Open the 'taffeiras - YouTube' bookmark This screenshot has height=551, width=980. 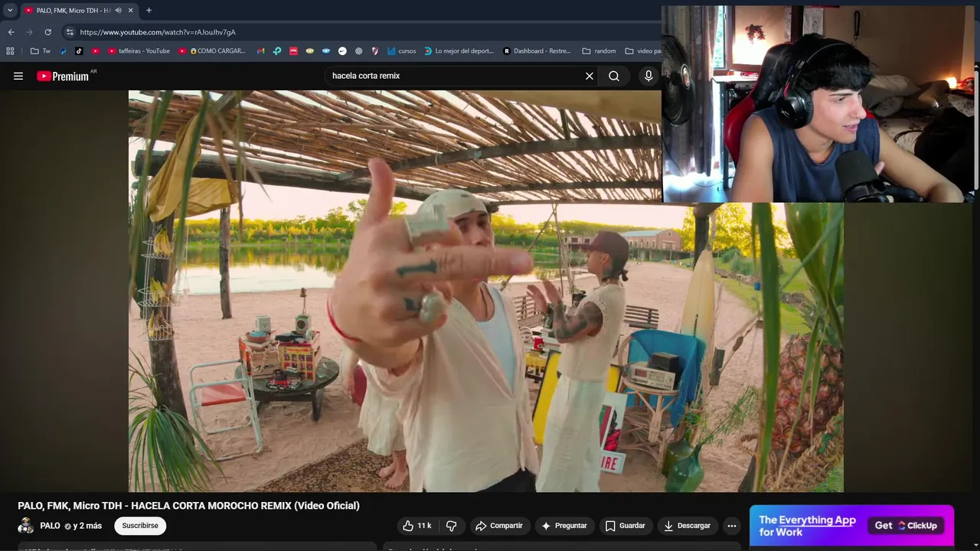[139, 51]
